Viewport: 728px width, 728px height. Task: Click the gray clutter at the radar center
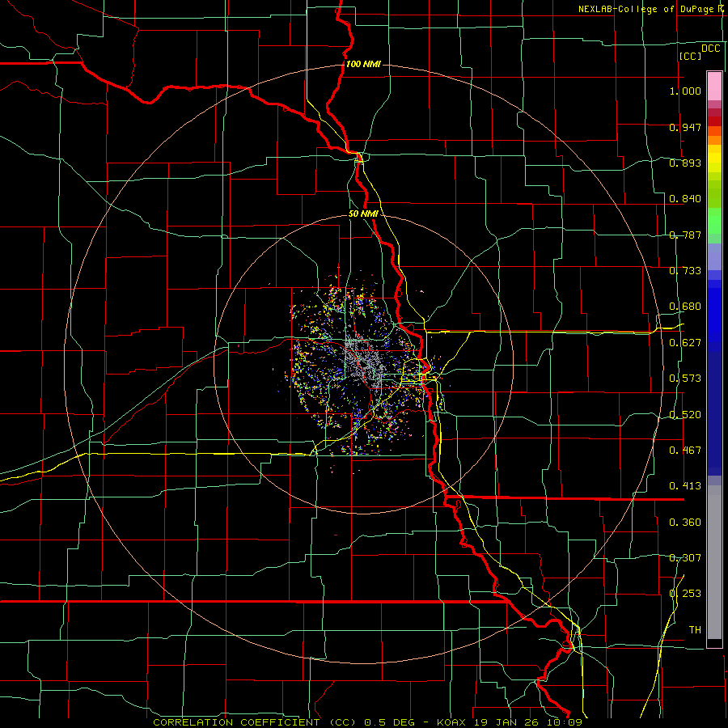[365, 362]
